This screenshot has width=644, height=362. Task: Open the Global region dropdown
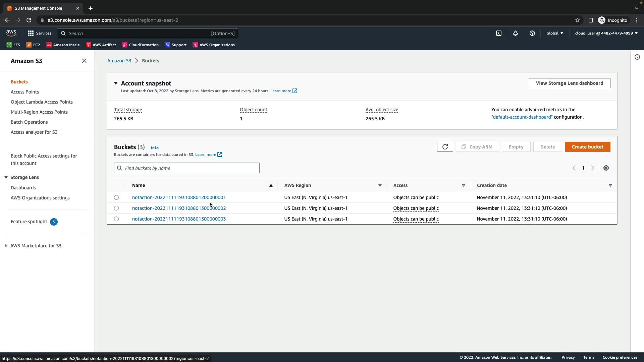tap(554, 33)
